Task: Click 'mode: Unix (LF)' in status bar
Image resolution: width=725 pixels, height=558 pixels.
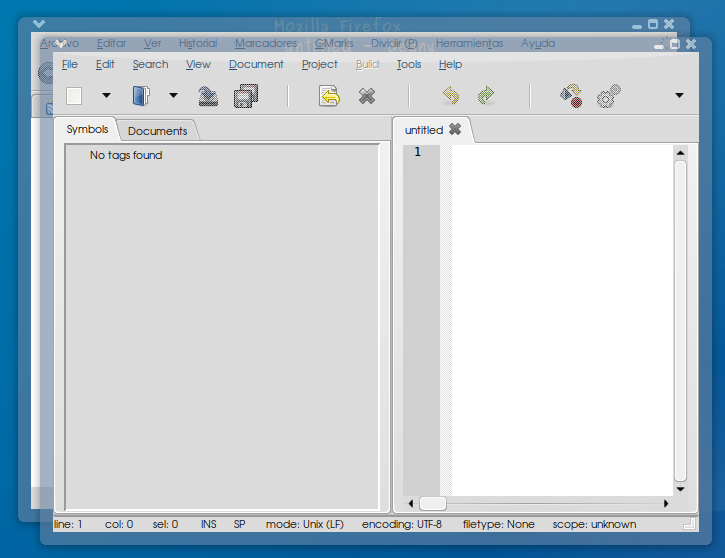Action: pos(305,524)
